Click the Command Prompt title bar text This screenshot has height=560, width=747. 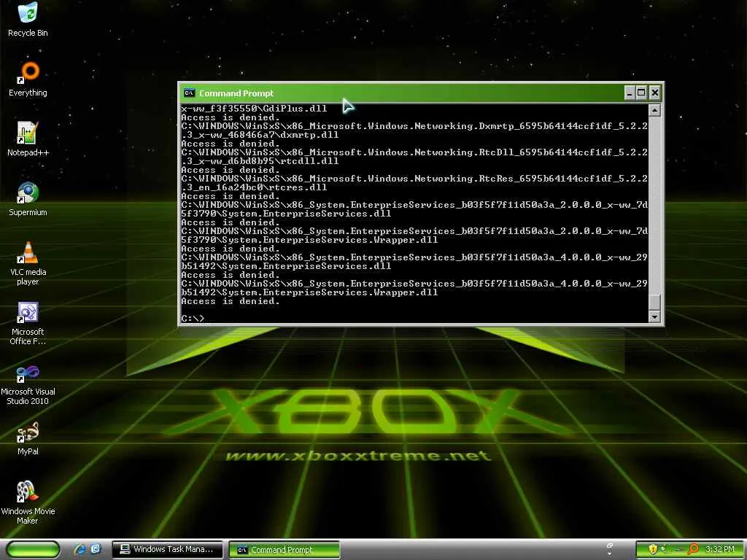click(236, 93)
